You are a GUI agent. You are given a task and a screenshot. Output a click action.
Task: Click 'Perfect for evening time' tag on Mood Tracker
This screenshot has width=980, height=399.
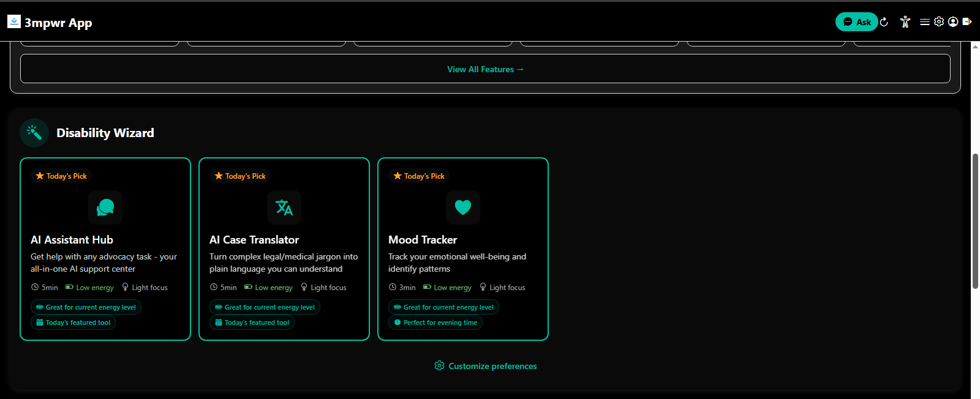coord(435,323)
